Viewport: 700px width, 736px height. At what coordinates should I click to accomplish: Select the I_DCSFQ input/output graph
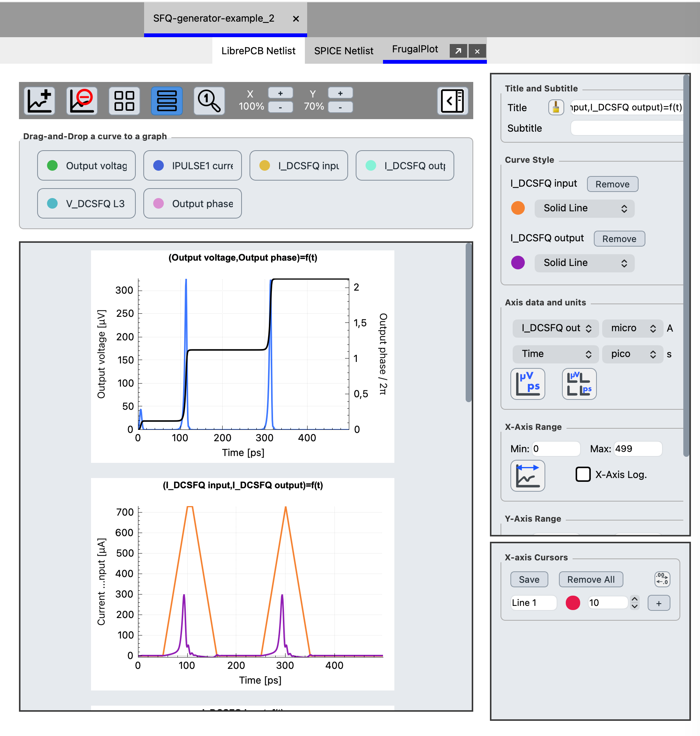243,584
